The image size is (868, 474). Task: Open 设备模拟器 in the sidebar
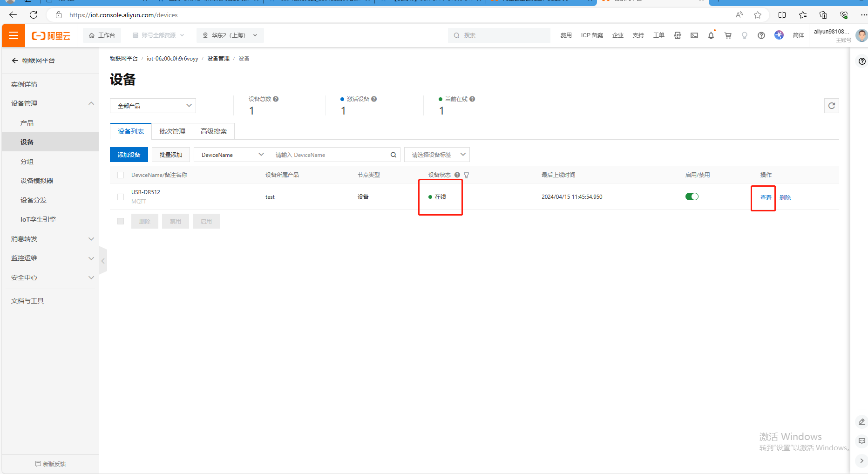(37, 181)
